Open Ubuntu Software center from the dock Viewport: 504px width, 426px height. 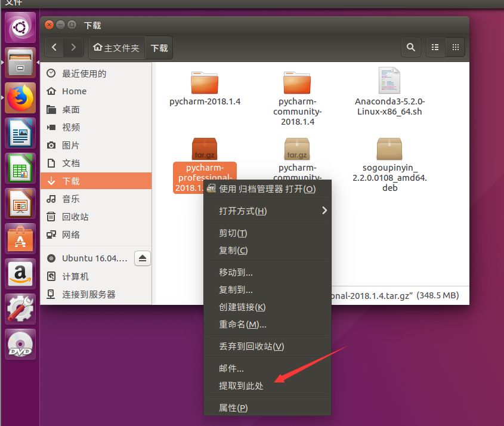pyautogui.click(x=20, y=239)
